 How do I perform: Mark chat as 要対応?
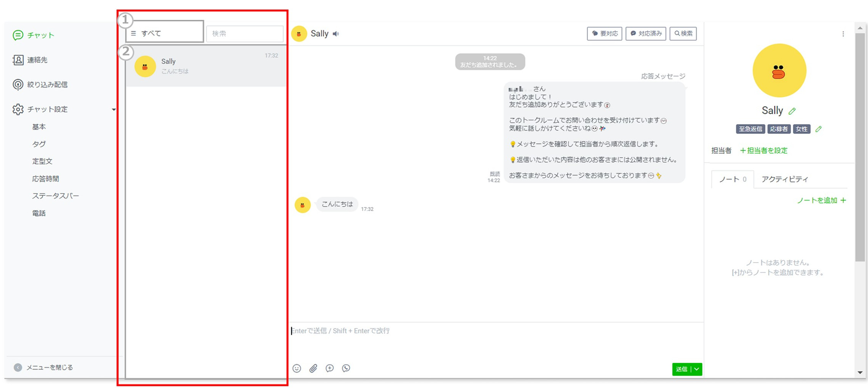click(604, 34)
